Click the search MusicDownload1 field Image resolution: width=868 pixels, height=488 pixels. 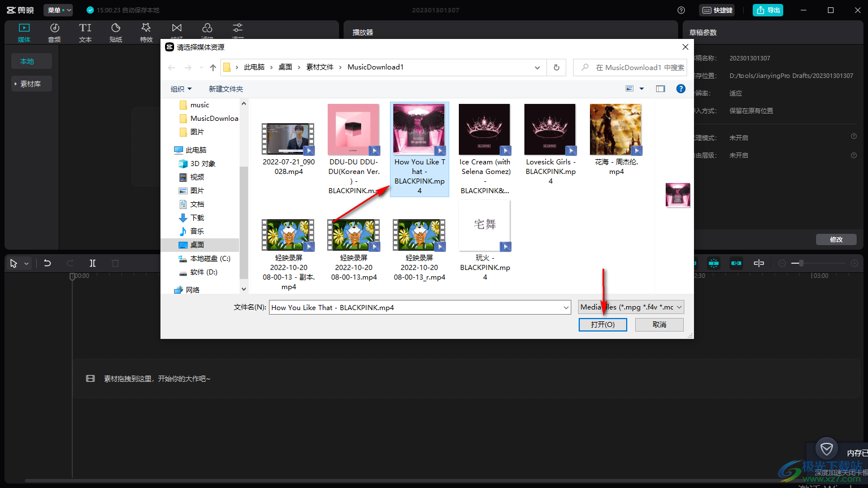(x=630, y=67)
